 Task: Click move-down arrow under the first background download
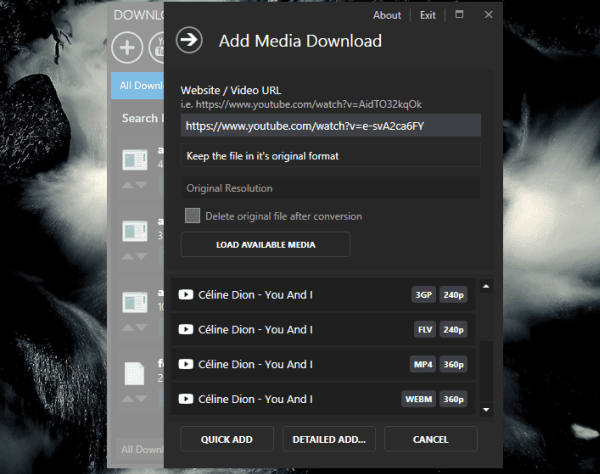coord(141,185)
